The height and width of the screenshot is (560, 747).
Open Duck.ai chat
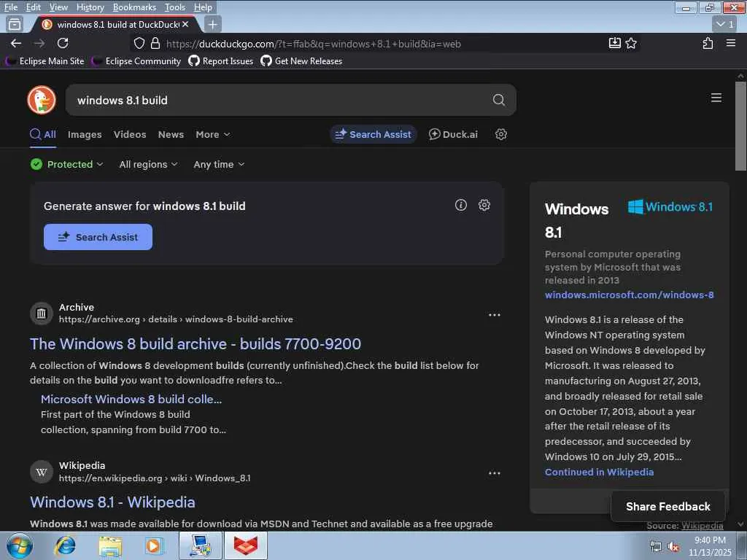(x=453, y=134)
